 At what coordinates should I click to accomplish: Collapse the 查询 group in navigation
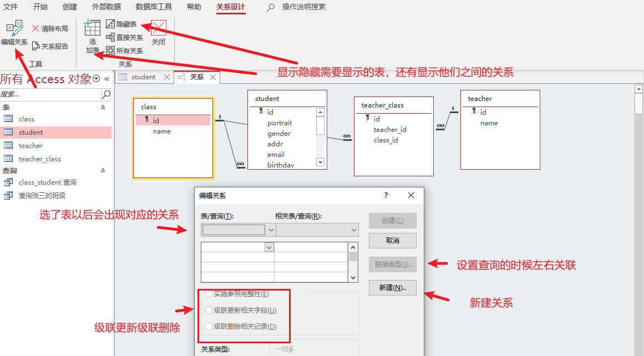coord(103,170)
